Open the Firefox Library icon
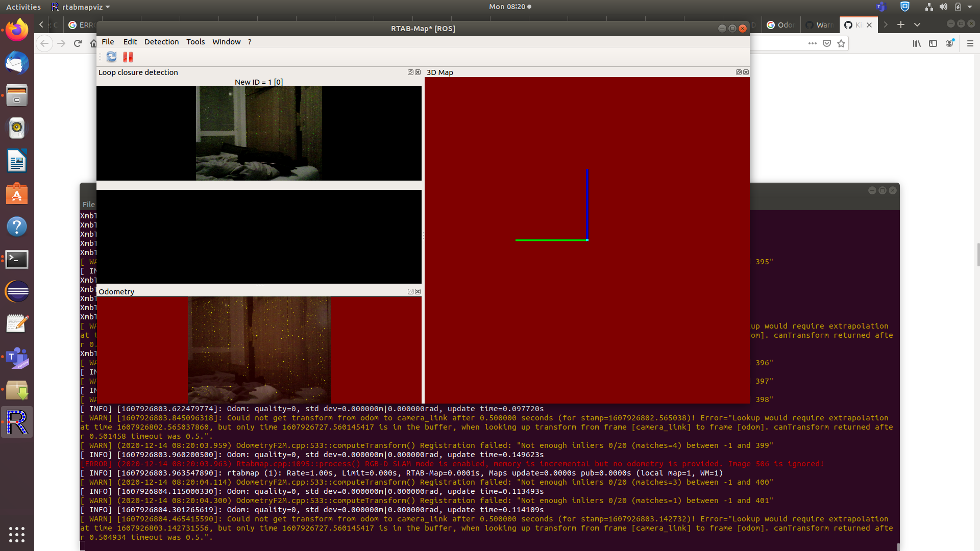980x551 pixels. coord(917,43)
